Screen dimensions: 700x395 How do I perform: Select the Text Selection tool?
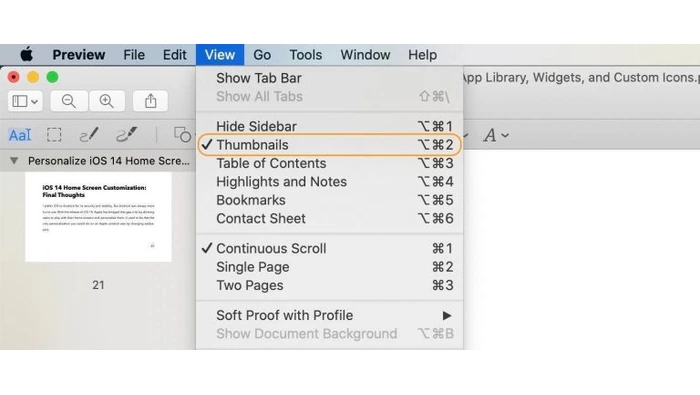(20, 135)
